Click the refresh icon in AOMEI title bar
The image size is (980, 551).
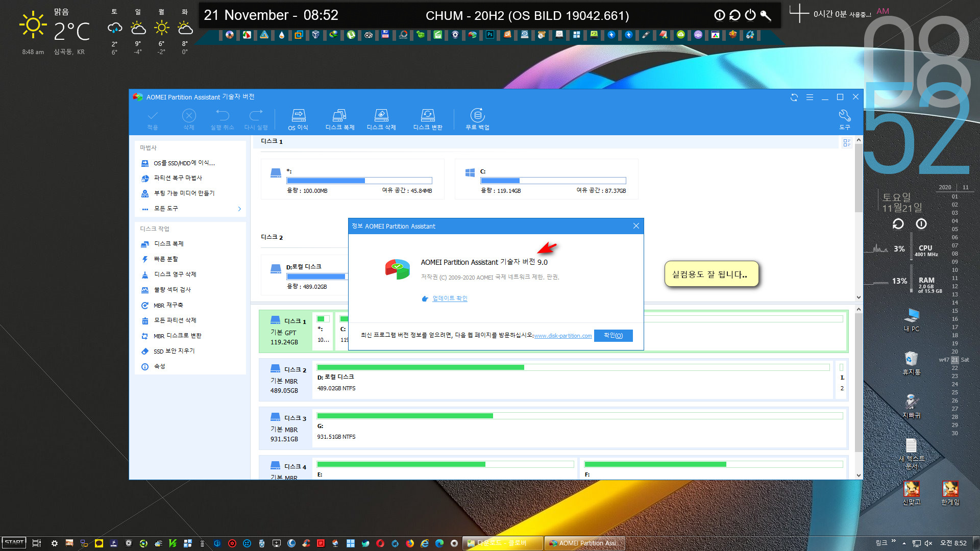(794, 97)
